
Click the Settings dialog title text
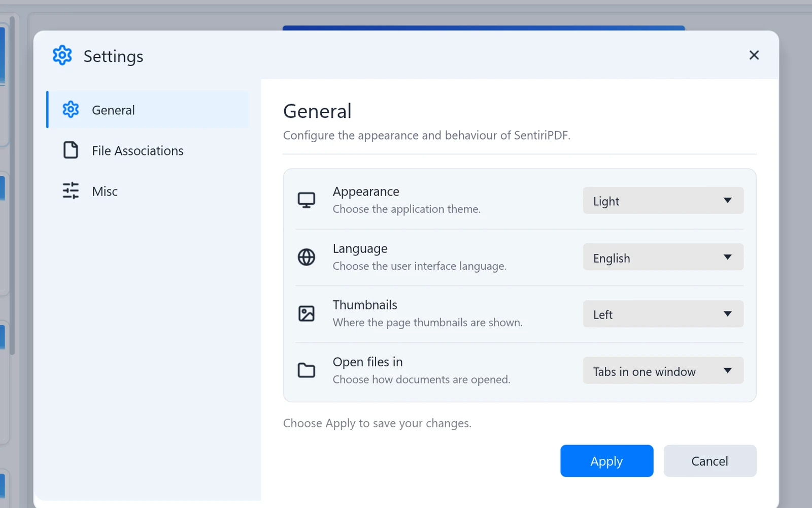113,56
